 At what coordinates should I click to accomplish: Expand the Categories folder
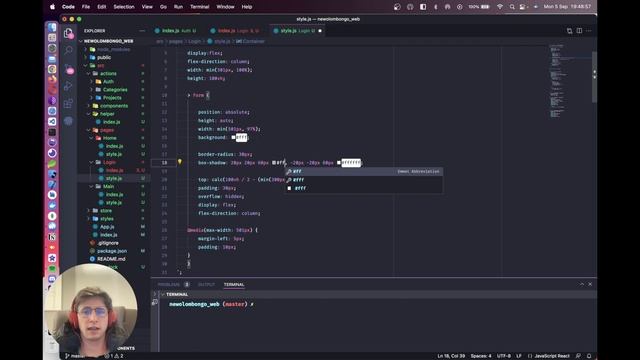pos(115,90)
